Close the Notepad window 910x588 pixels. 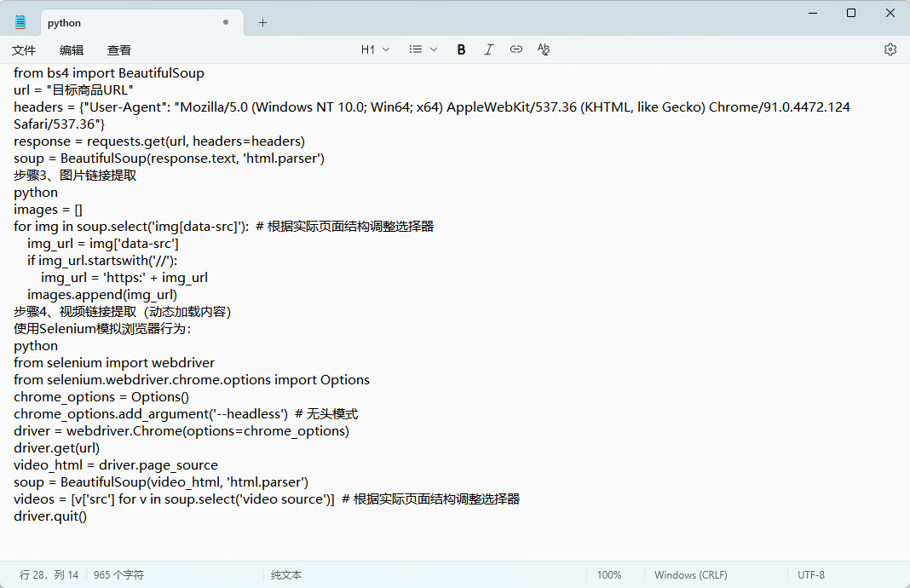pos(890,13)
